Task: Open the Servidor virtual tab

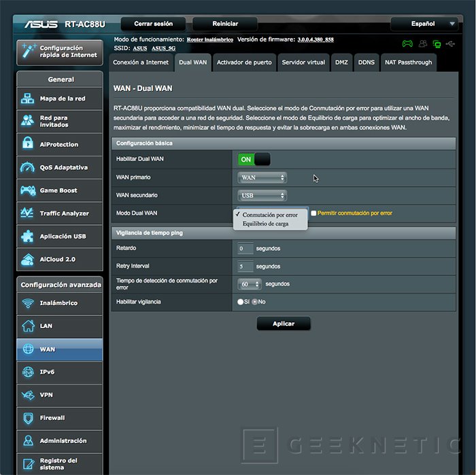Action: 303,63
